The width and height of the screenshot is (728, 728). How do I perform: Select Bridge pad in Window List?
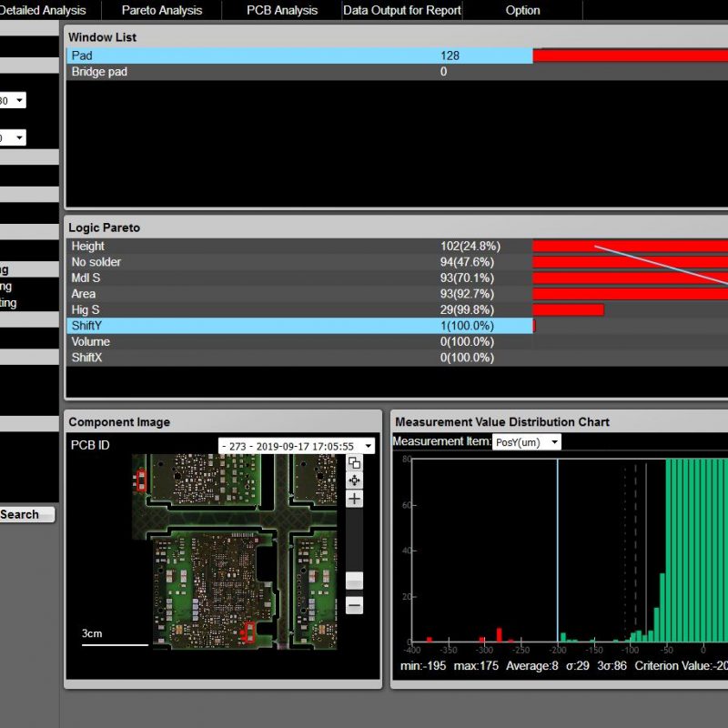pos(99,72)
